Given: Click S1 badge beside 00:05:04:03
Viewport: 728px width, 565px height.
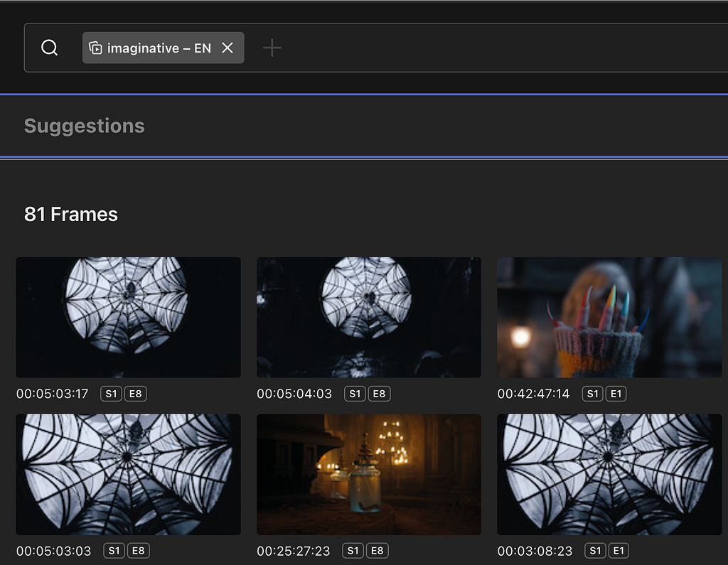Looking at the screenshot, I should pyautogui.click(x=355, y=394).
